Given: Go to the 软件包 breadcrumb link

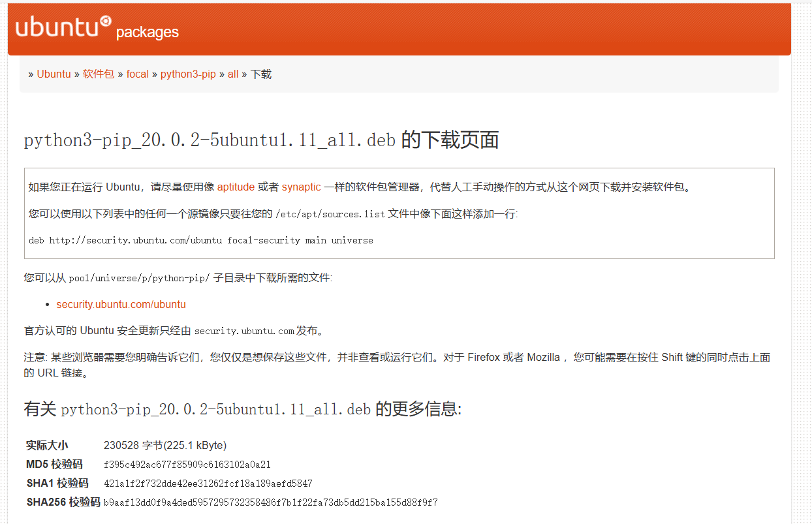Looking at the screenshot, I should (98, 74).
